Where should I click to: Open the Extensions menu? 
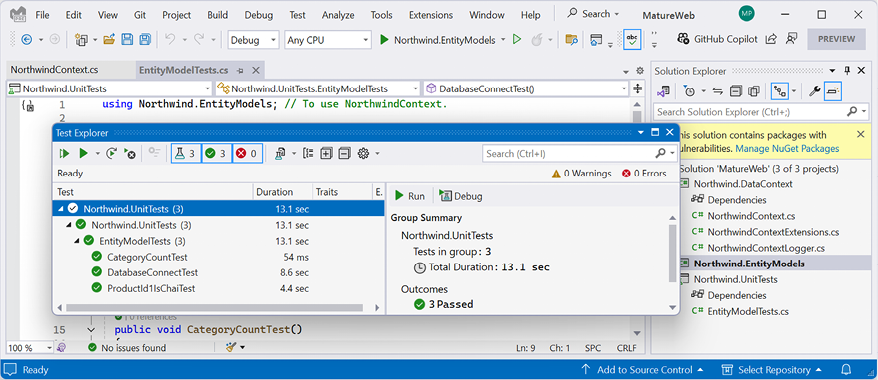pyautogui.click(x=431, y=15)
